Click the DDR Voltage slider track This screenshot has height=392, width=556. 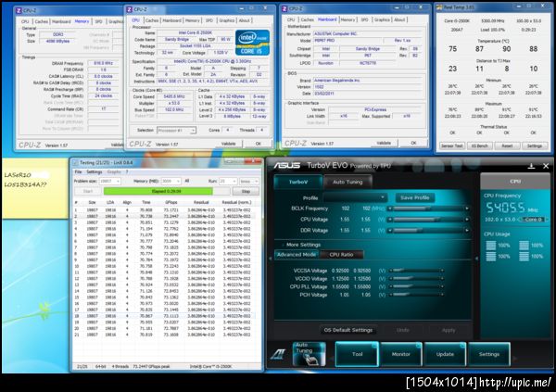point(428,231)
